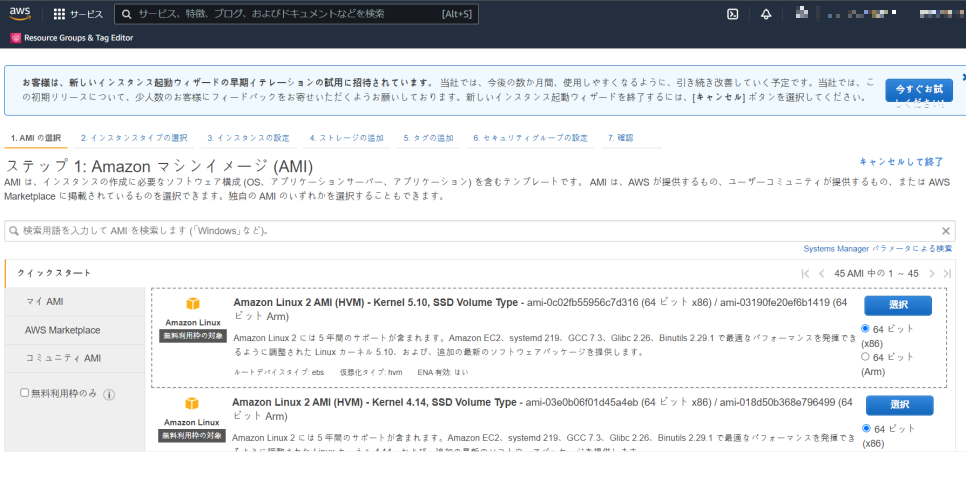Click the Step 1 Amazon Machine Image heading

(x=160, y=166)
